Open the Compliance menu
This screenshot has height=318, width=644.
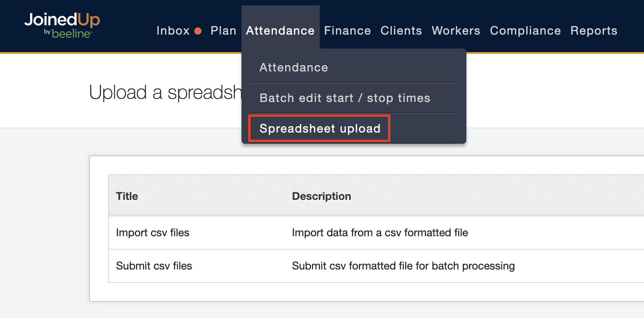(x=525, y=31)
